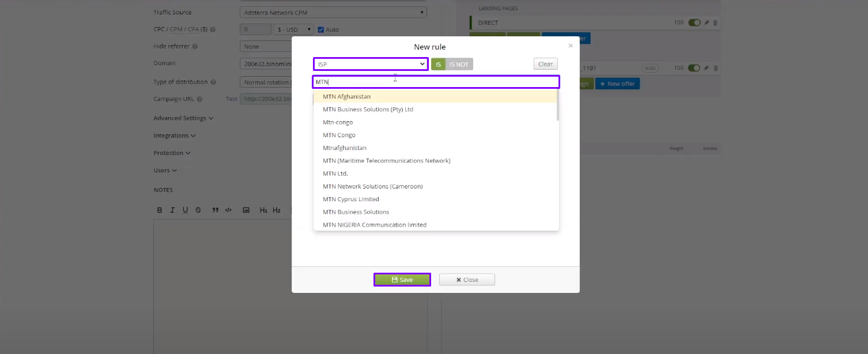This screenshot has width=868, height=354.
Task: Select MTN NIGERIA Communication limited
Action: click(435, 224)
